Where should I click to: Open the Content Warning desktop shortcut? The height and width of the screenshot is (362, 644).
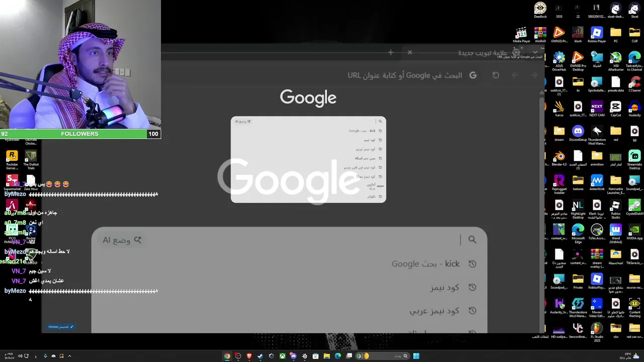[x=634, y=306]
